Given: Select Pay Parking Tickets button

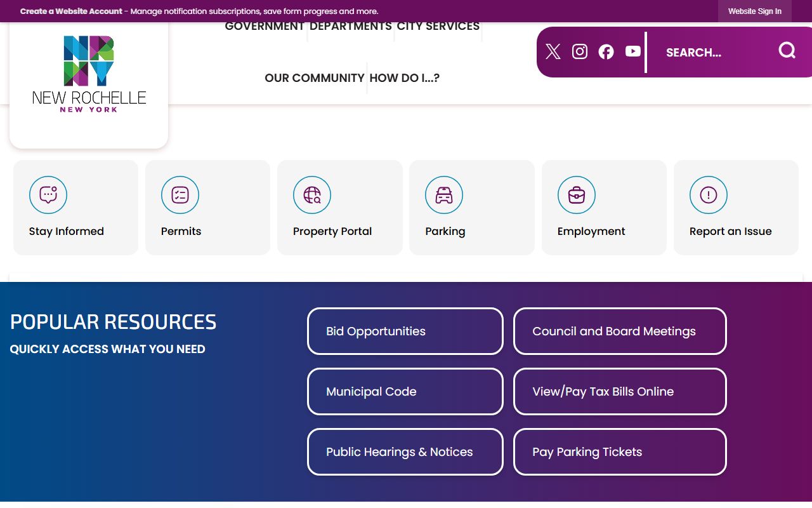Looking at the screenshot, I should (x=620, y=452).
